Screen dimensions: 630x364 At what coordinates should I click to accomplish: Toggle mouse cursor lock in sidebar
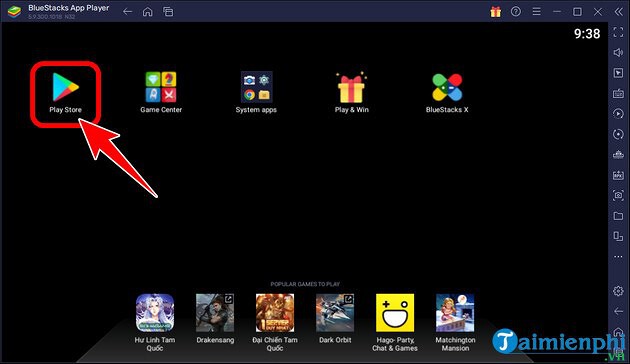[x=618, y=73]
